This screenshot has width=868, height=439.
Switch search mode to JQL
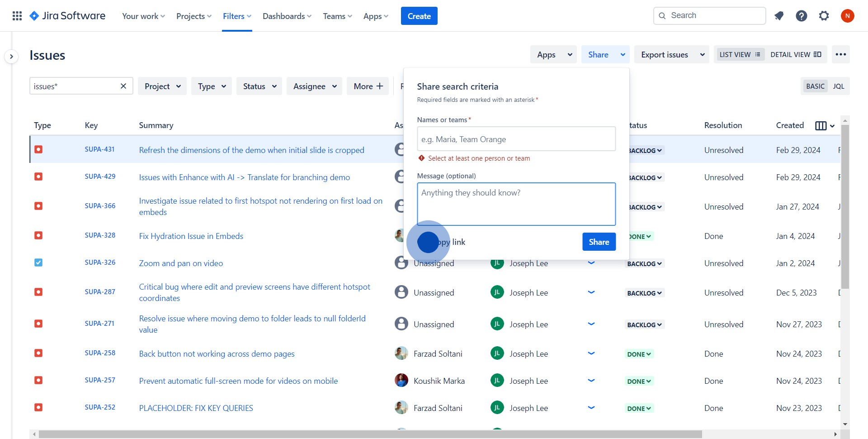[x=838, y=86]
